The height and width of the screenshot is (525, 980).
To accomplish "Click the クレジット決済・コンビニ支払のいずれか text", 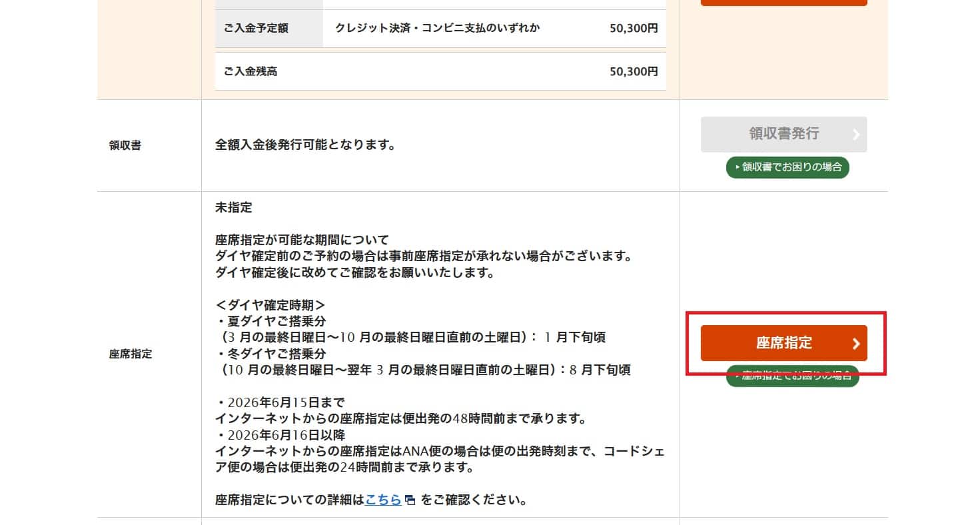I will coord(437,29).
